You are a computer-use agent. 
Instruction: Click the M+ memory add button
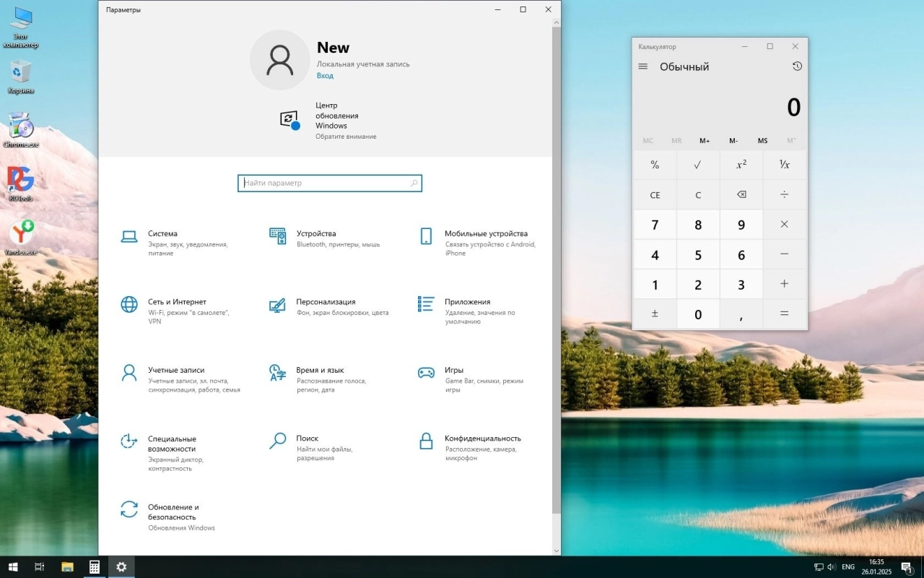coord(705,141)
